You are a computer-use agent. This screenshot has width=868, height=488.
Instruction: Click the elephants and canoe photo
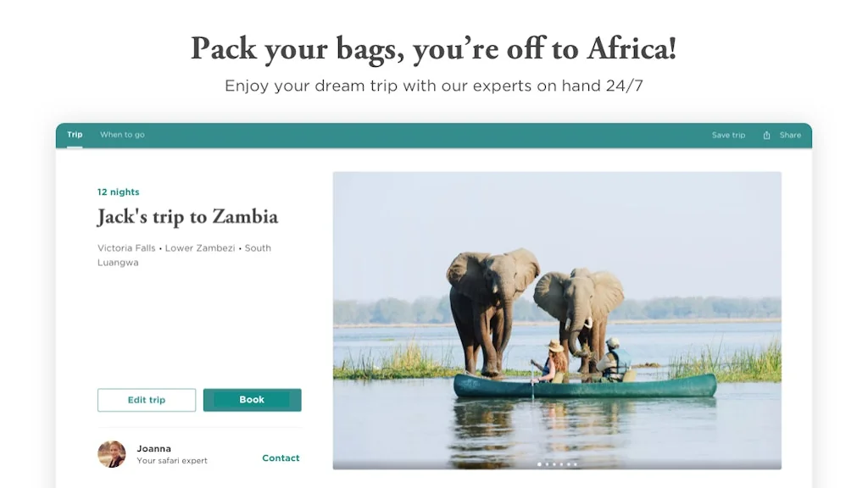(x=557, y=320)
